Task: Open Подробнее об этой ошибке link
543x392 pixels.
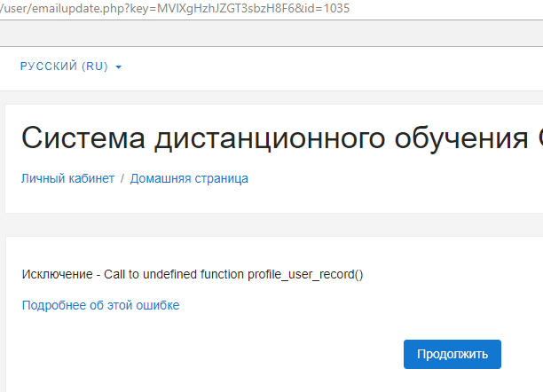Action: point(101,305)
